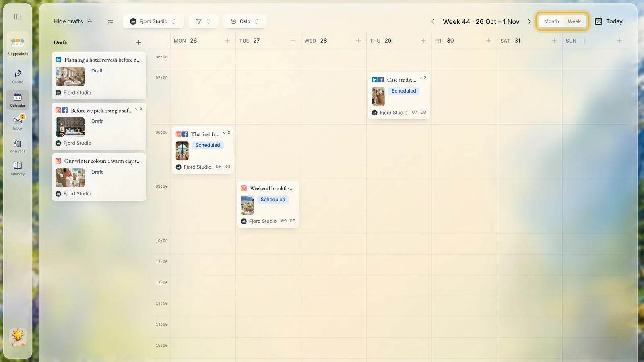This screenshot has width=644, height=362.
Task: Switch to Month view
Action: coord(551,21)
